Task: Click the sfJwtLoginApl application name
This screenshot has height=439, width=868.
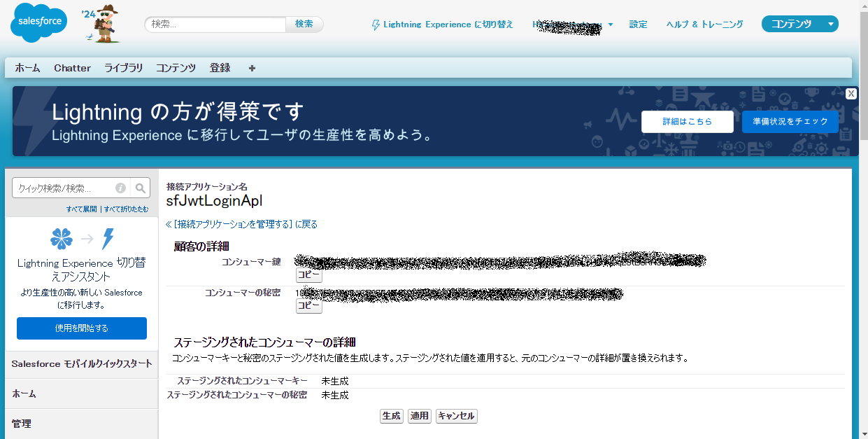Action: pyautogui.click(x=214, y=201)
